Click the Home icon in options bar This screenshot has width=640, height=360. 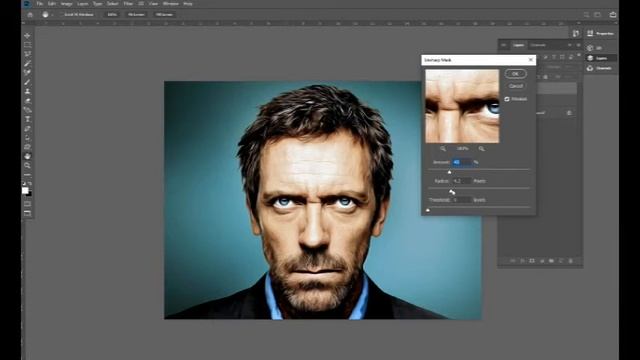[30, 15]
